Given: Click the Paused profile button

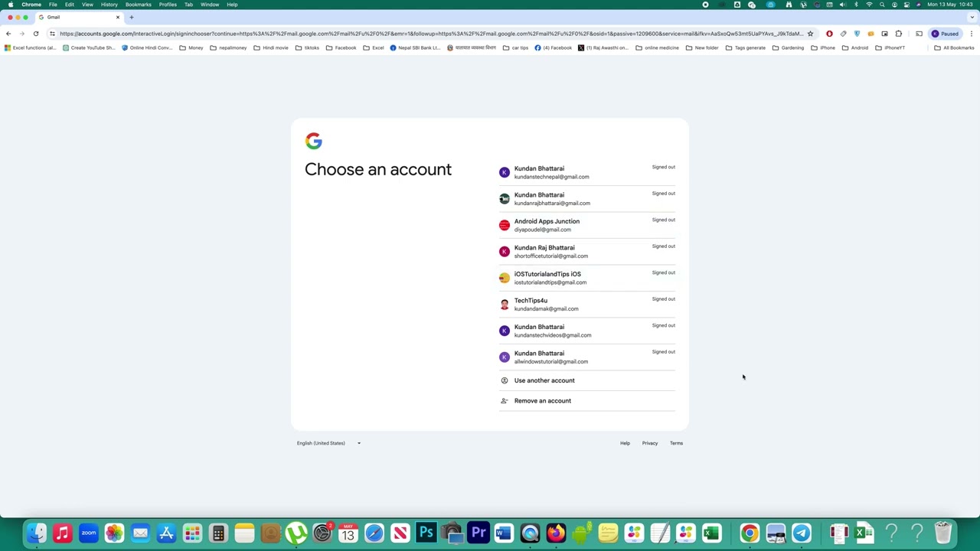Looking at the screenshot, I should [x=945, y=34].
